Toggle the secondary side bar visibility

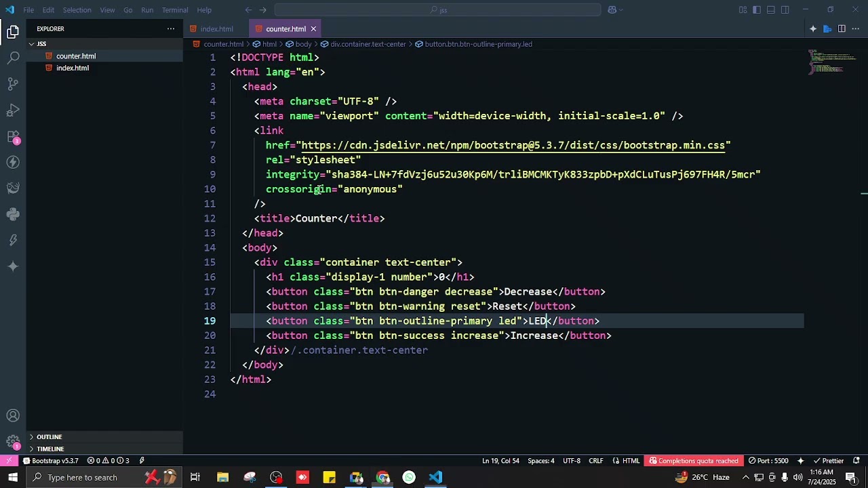click(x=785, y=9)
